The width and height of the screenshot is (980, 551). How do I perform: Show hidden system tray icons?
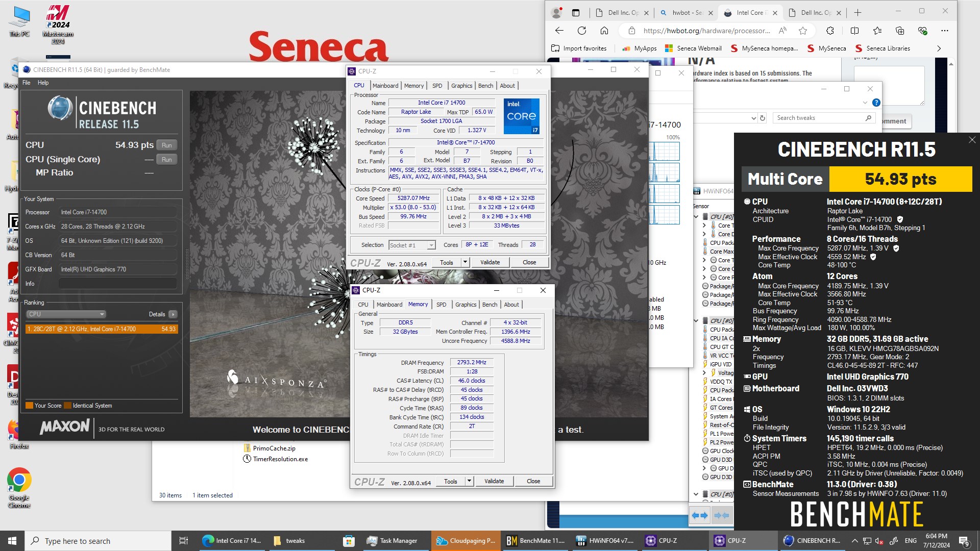tap(854, 541)
